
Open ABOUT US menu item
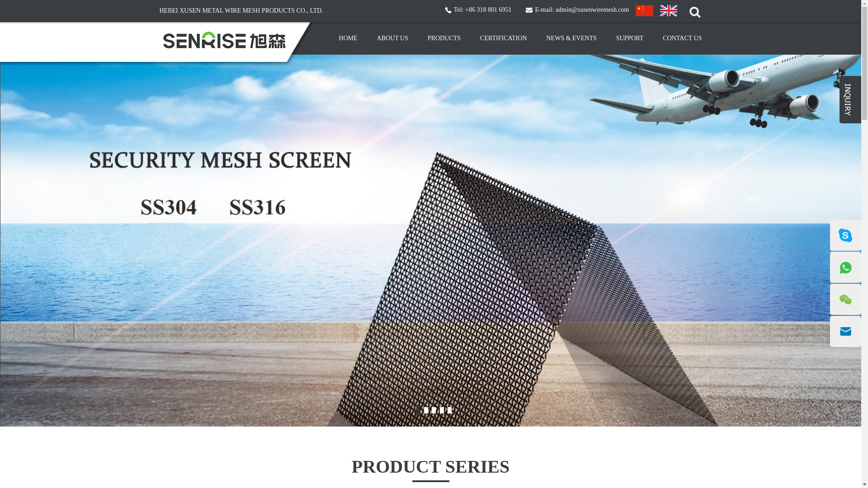[392, 38]
